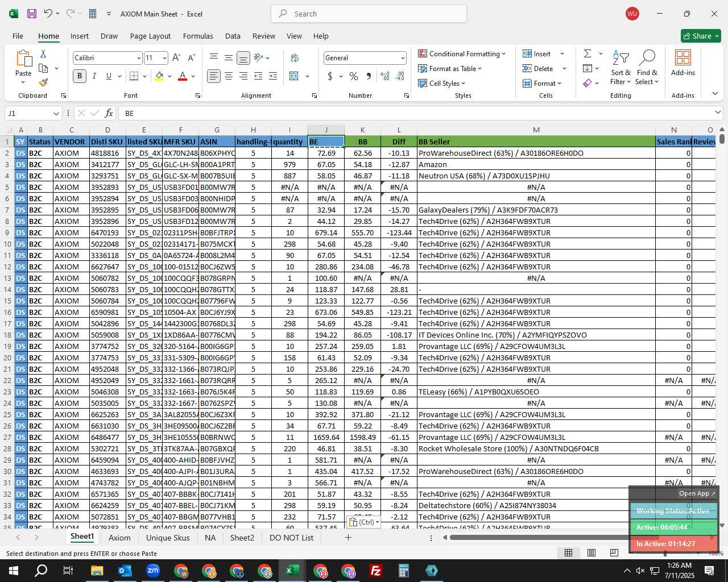This screenshot has width=728, height=582.
Task: Toggle Align Left horizontal alignment
Action: [x=214, y=76]
